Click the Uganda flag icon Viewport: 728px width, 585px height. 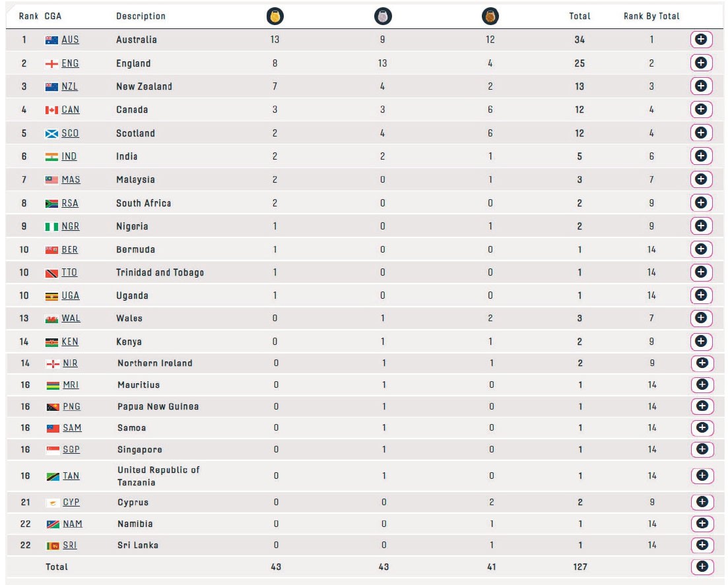pos(52,297)
